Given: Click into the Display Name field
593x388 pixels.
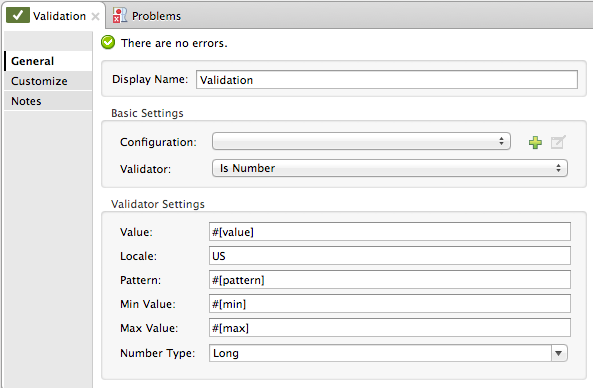Looking at the screenshot, I should coord(387,80).
